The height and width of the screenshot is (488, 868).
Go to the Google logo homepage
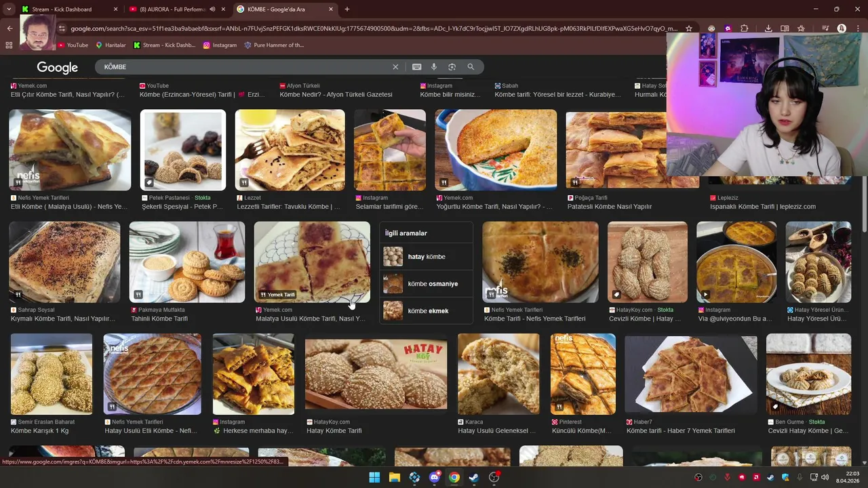pyautogui.click(x=58, y=68)
